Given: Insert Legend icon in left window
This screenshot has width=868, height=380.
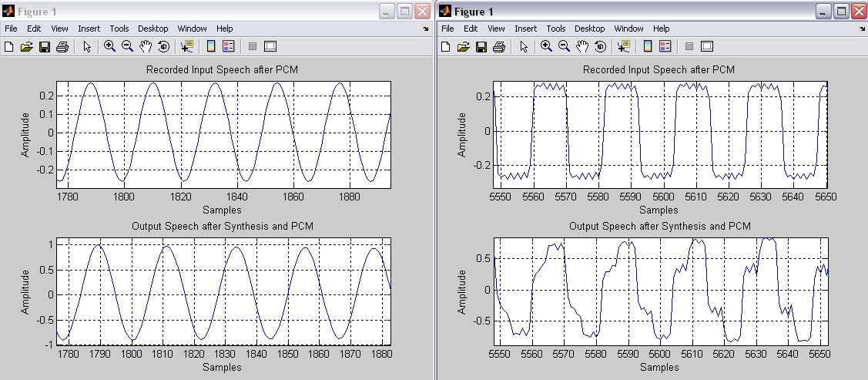Looking at the screenshot, I should [x=228, y=46].
